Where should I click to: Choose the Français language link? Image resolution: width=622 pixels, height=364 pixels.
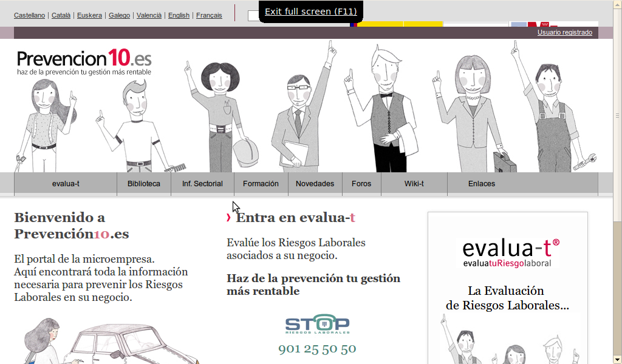click(x=209, y=15)
